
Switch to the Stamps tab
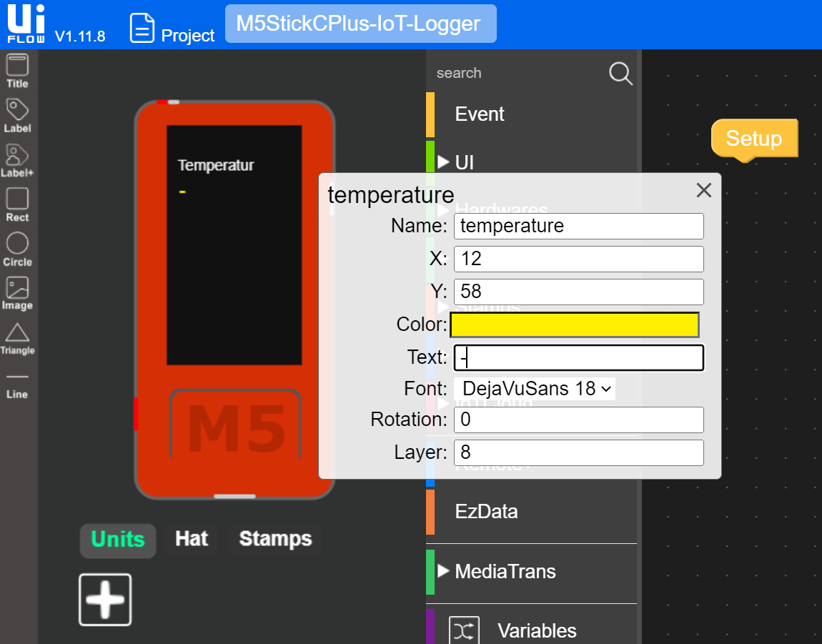point(275,539)
